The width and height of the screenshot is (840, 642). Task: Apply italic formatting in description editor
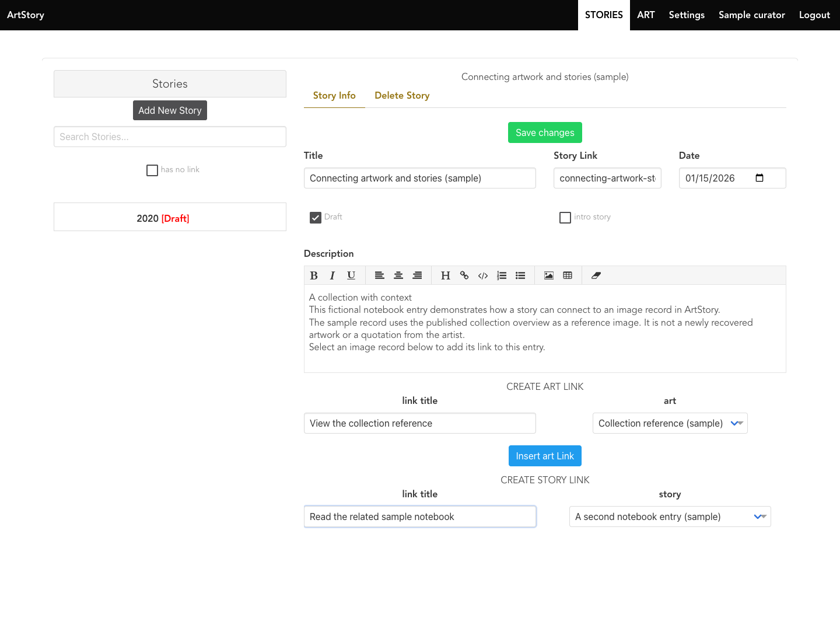(x=332, y=275)
